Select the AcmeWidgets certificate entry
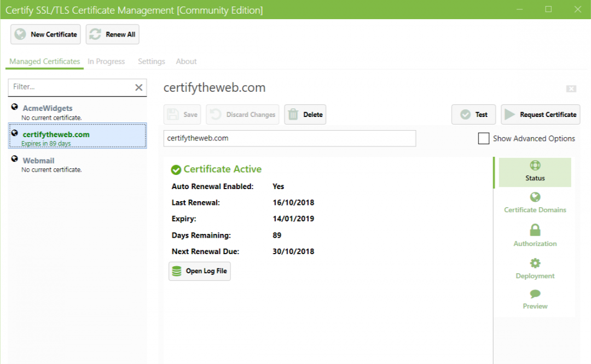This screenshot has width=591, height=364. 77,112
